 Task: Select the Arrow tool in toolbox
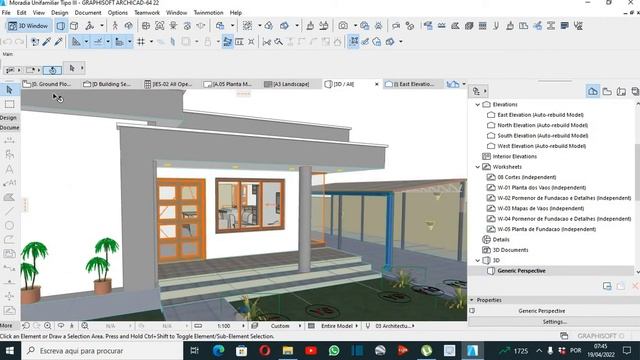pyautogui.click(x=9, y=90)
